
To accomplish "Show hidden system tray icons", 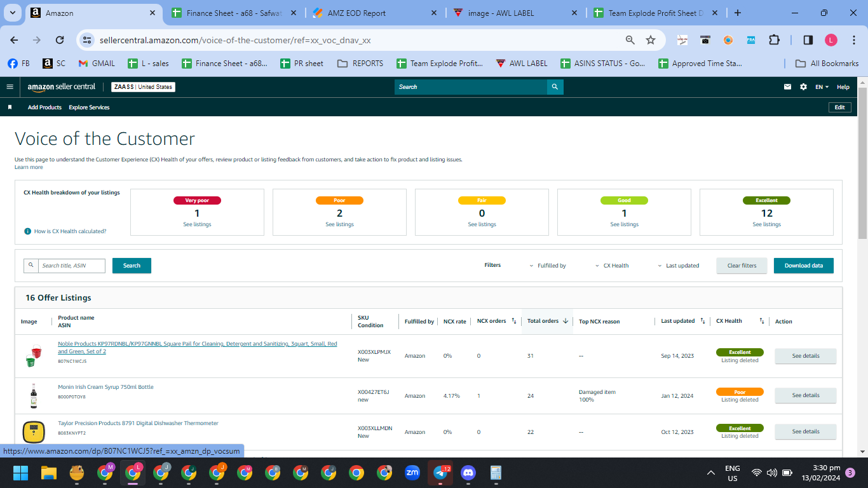I will click(x=711, y=473).
